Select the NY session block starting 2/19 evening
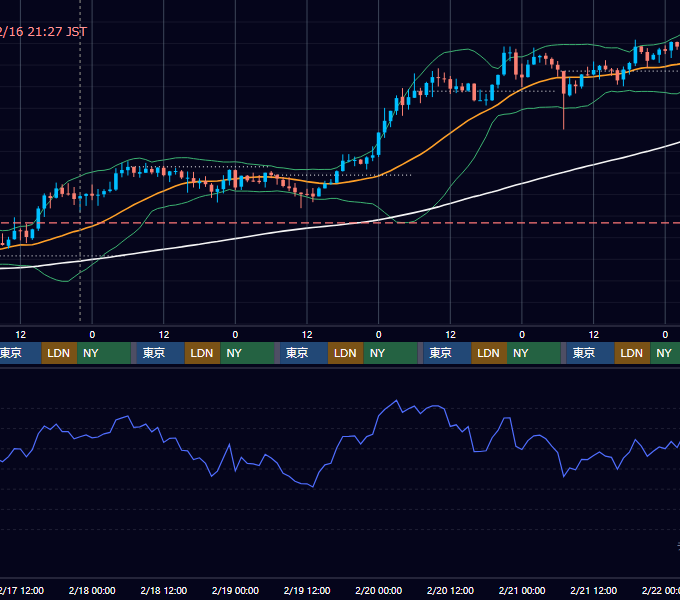Image resolution: width=680 pixels, height=600 pixels. click(390, 353)
